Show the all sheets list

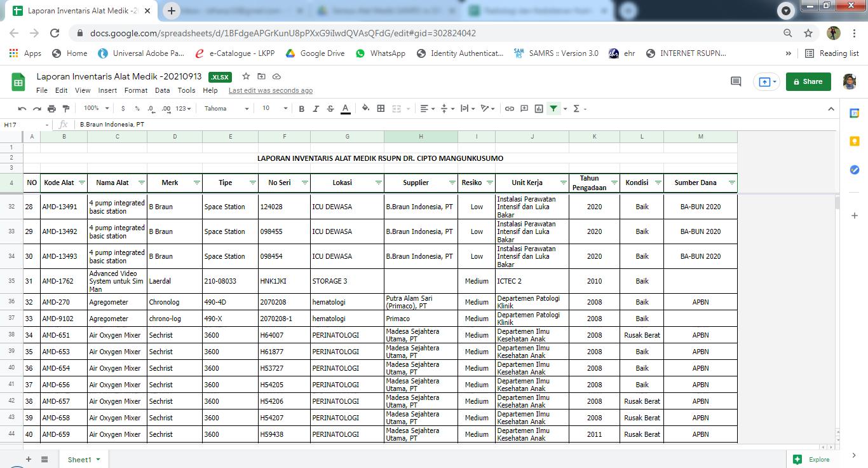tap(44, 459)
